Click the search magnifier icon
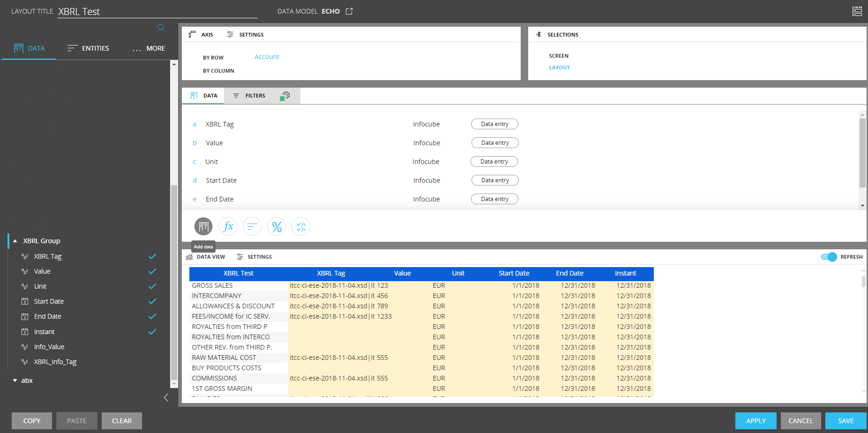The width and height of the screenshot is (868, 433). tap(161, 28)
